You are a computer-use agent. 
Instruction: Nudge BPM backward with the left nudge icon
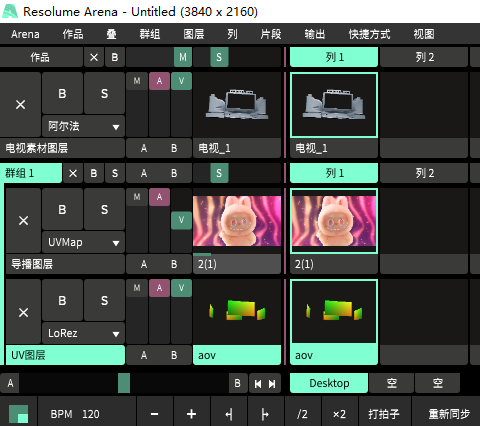tap(229, 414)
